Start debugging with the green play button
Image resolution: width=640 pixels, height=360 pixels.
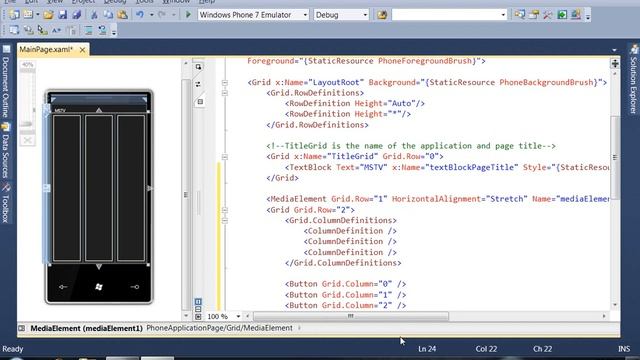(x=188, y=15)
